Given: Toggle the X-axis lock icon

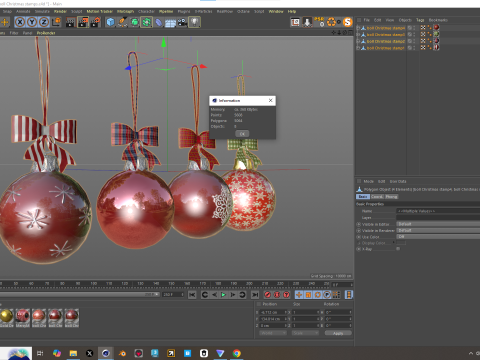Looking at the screenshot, I should 20,22.
